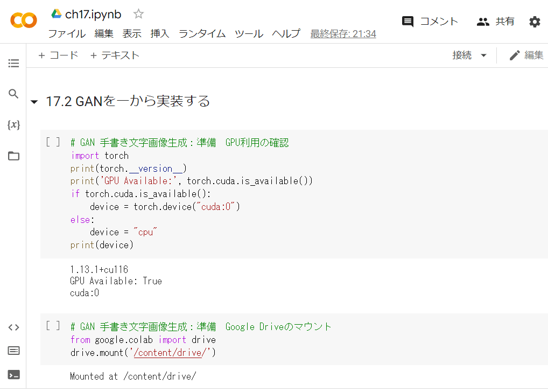The image size is (548, 392).
Task: Click the 接続 connect button
Action: pos(462,55)
